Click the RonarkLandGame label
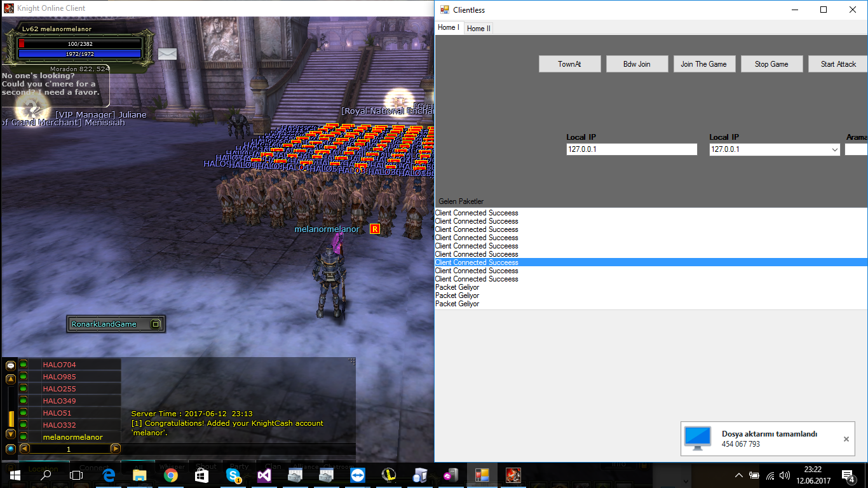Viewport: 868px width, 488px height. point(104,324)
